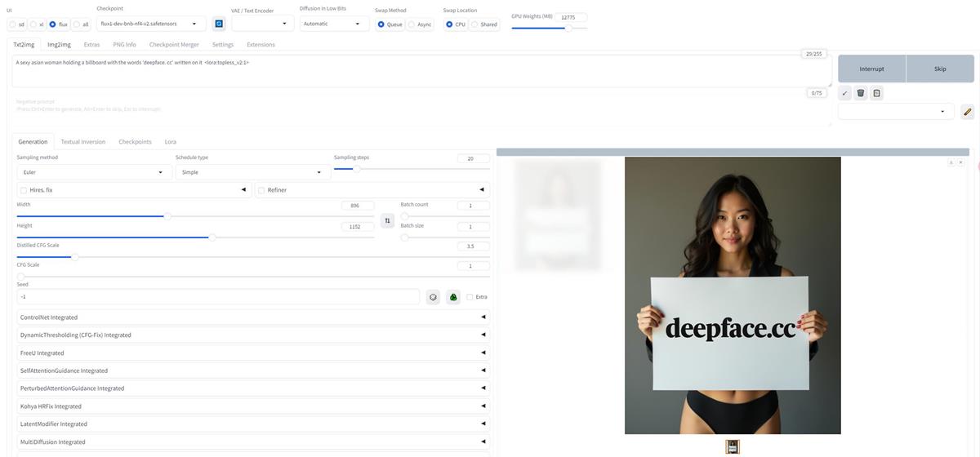Open the Textual Inversion sub-tab

(83, 142)
